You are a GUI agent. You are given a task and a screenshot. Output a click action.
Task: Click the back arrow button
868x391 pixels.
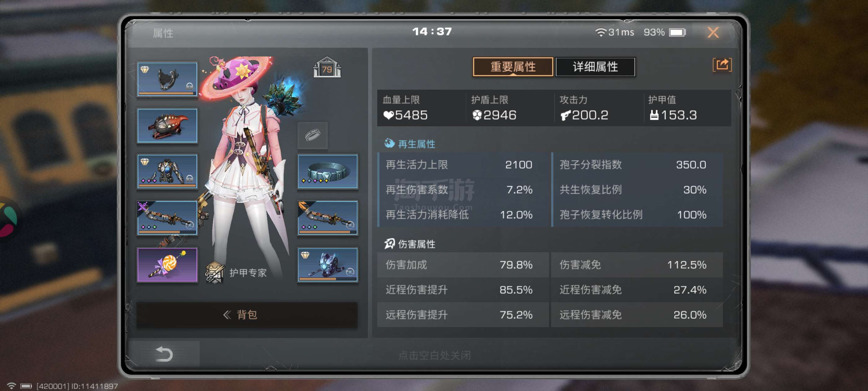[164, 354]
